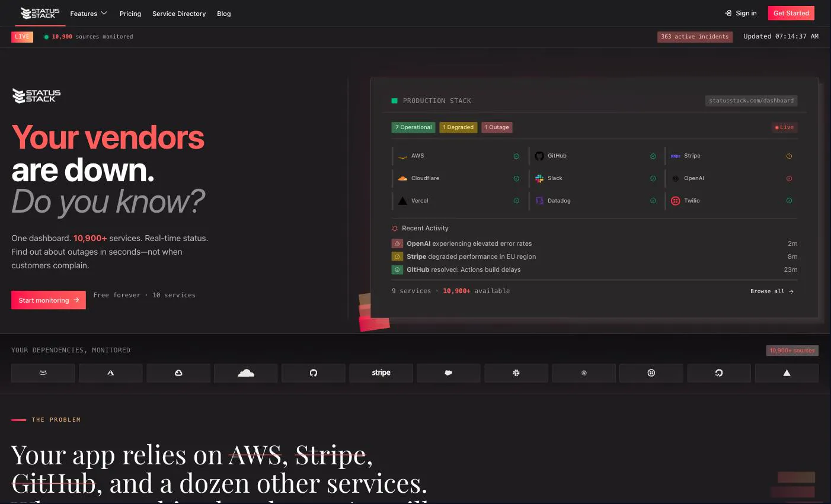Image resolution: width=831 pixels, height=504 pixels.
Task: Click the Azure tile in the dependencies strip
Action: (x=111, y=373)
